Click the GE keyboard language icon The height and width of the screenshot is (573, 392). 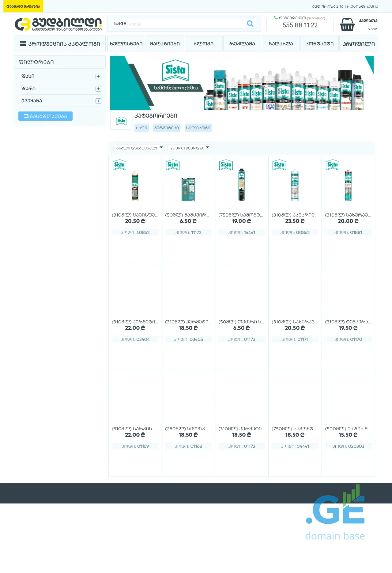120,24
